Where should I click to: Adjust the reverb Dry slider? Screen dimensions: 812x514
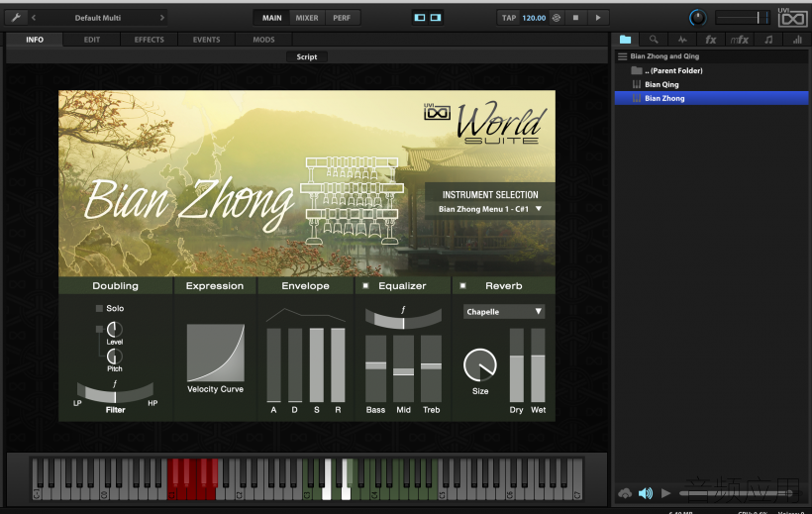tap(516, 364)
